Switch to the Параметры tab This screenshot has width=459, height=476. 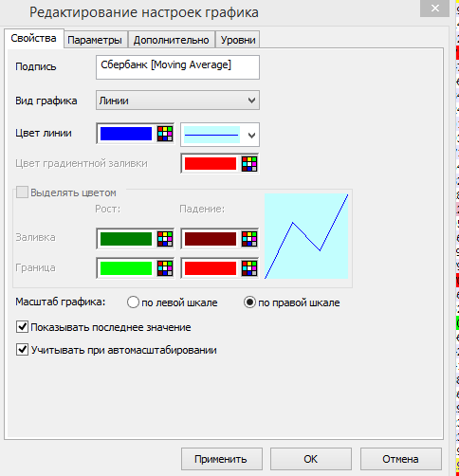[x=95, y=40]
